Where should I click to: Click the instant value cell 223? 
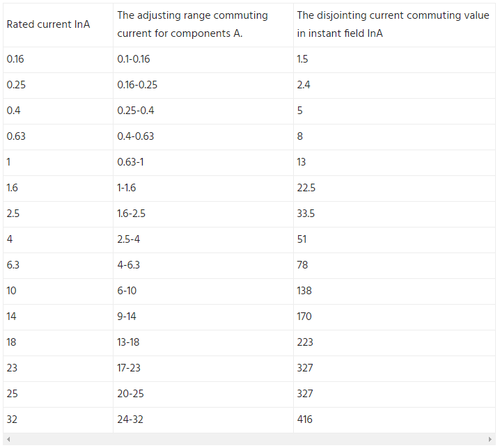(394, 343)
